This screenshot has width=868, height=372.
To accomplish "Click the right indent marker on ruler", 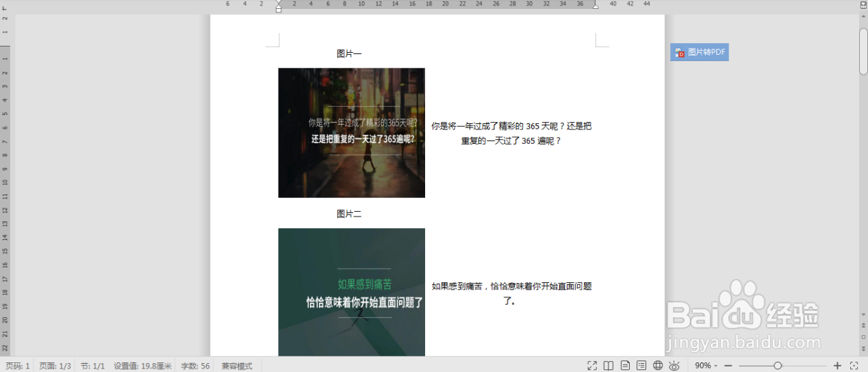I will [x=595, y=5].
